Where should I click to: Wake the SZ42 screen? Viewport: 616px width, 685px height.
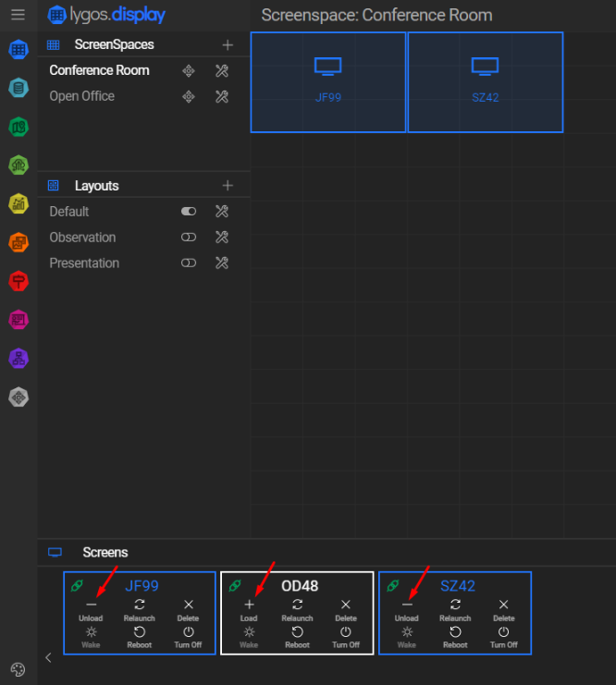[x=407, y=637]
